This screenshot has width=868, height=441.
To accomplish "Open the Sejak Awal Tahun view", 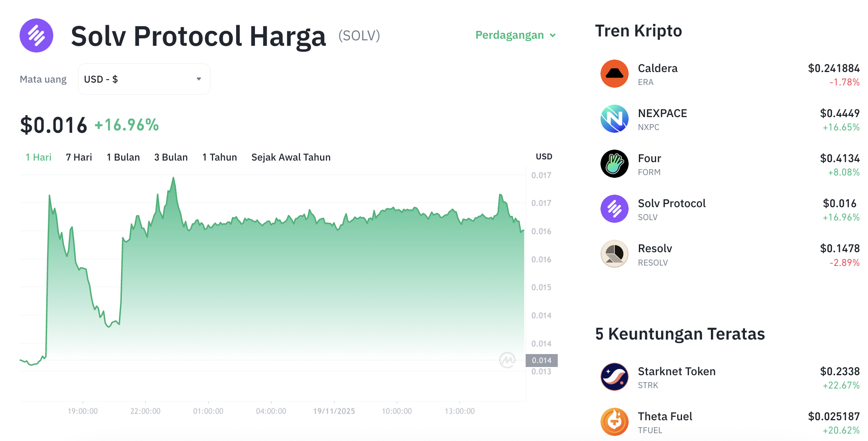I will 291,157.
